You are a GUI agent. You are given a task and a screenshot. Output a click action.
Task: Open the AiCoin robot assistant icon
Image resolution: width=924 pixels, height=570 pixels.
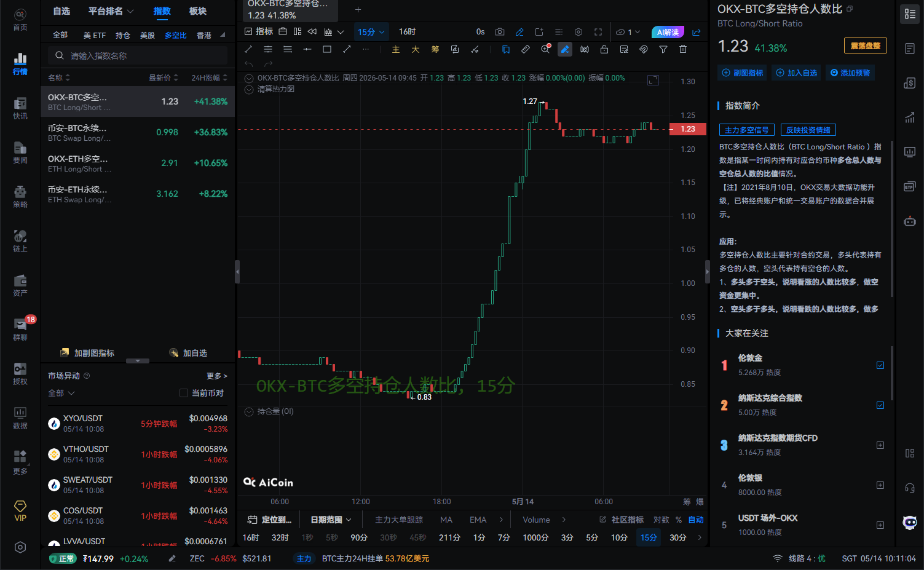pos(910,523)
